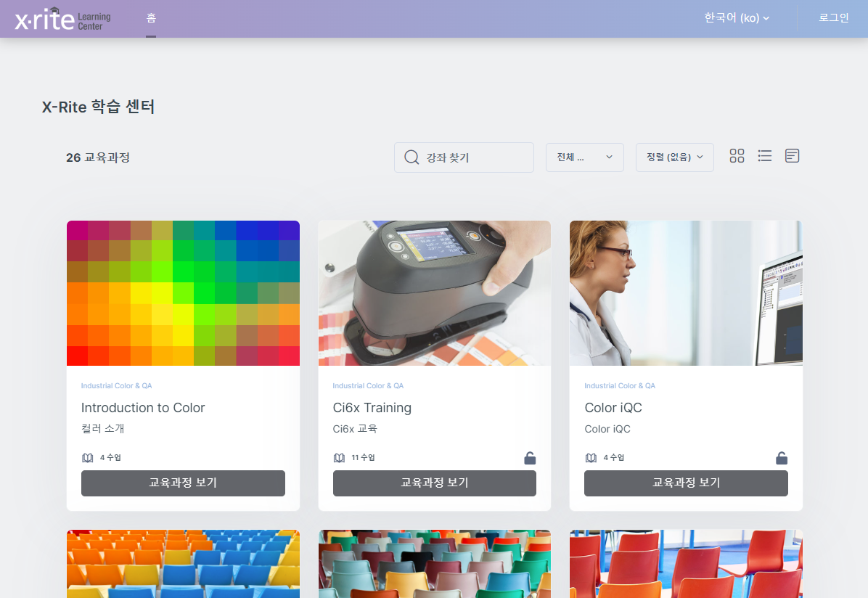Switch to detailed card view layout
The image size is (868, 598).
(x=793, y=156)
